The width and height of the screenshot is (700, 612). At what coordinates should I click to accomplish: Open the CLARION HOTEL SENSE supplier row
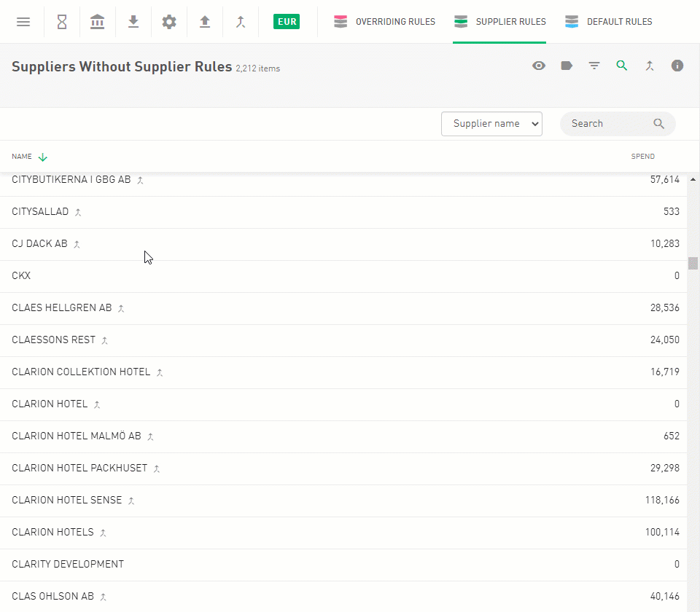[67, 501]
